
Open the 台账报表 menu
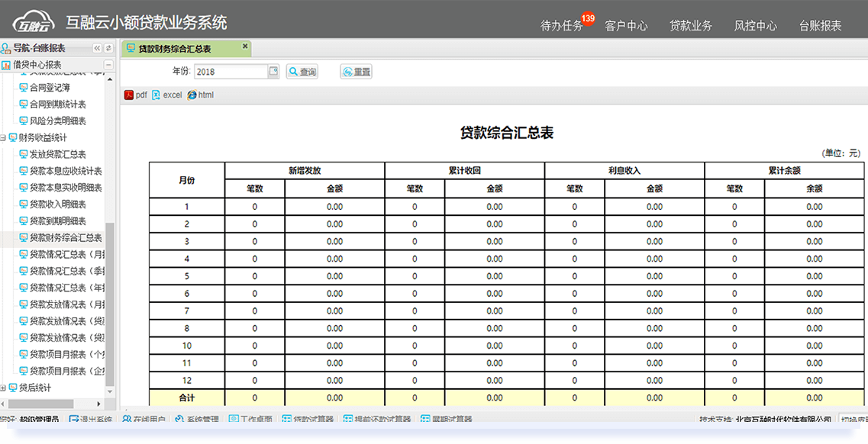(x=821, y=25)
